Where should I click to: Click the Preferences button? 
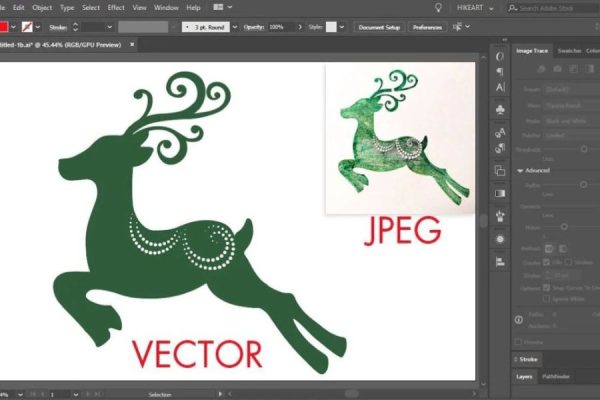(x=429, y=27)
